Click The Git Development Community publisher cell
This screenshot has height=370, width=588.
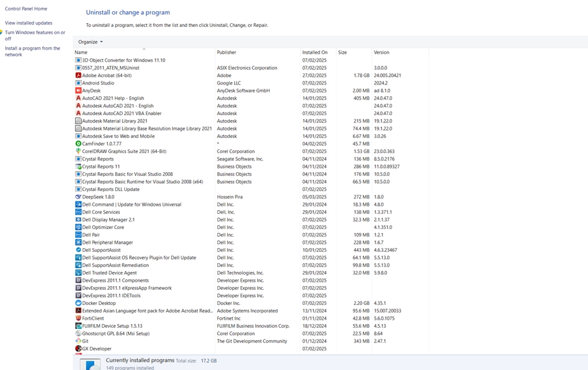(252, 341)
